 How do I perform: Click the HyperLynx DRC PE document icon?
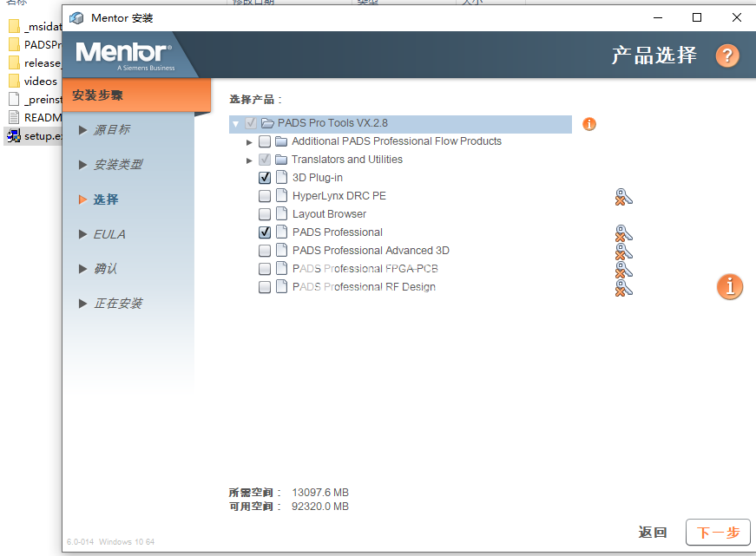(281, 196)
